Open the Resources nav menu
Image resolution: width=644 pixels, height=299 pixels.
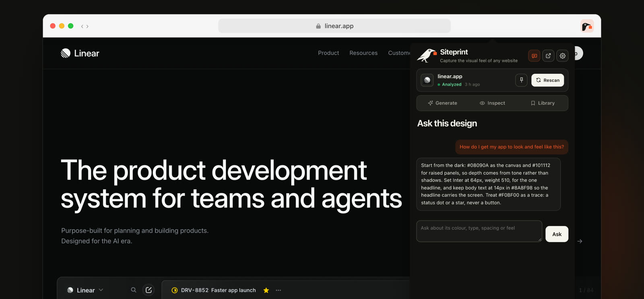pyautogui.click(x=363, y=53)
